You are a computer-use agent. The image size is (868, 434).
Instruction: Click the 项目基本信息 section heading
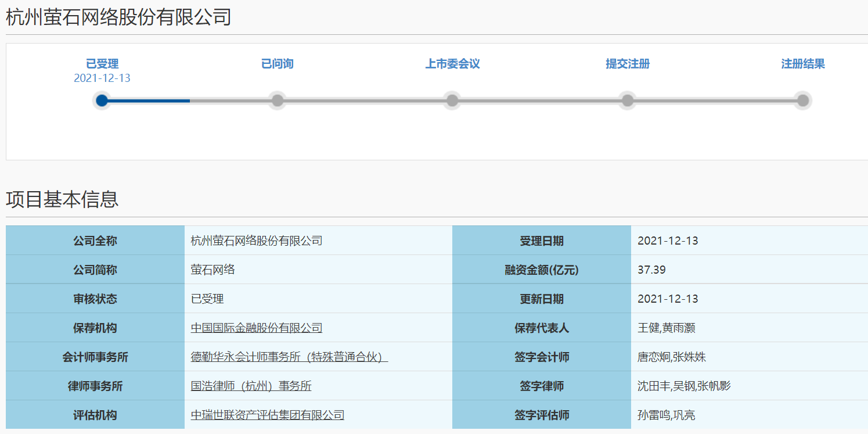[x=62, y=199]
